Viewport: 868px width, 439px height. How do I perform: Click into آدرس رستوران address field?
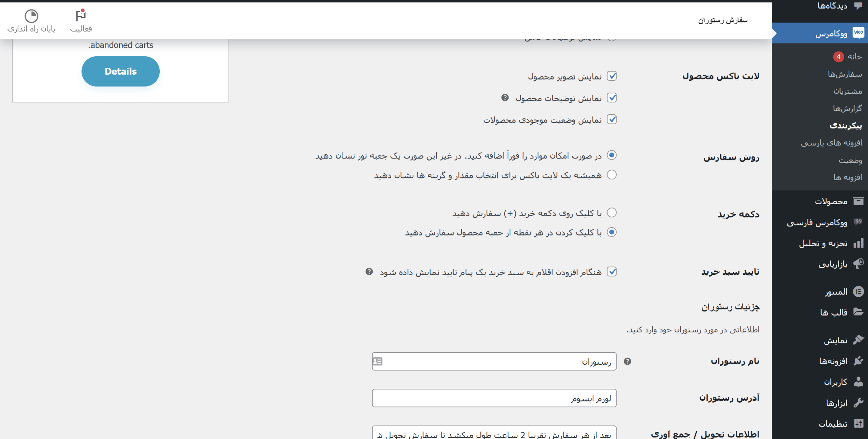coord(494,398)
